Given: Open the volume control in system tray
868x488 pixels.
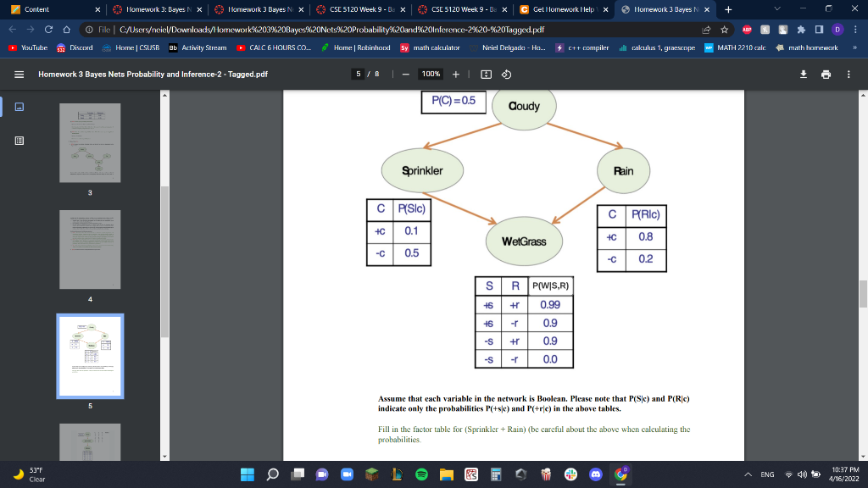Looking at the screenshot, I should point(802,474).
